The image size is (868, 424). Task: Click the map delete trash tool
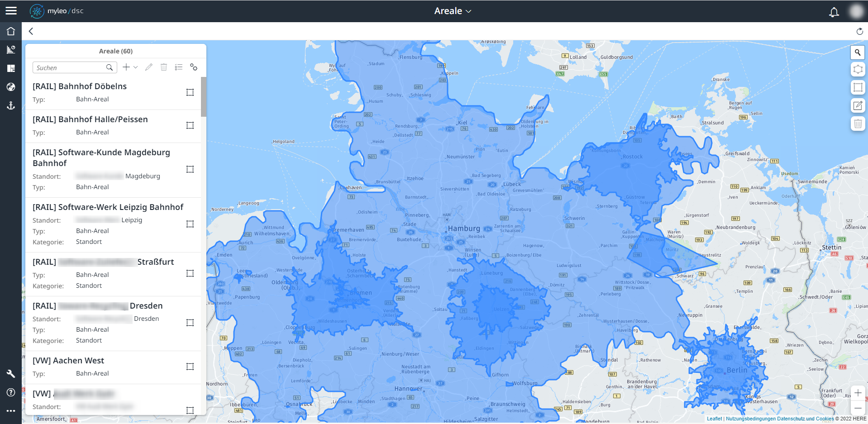[858, 124]
